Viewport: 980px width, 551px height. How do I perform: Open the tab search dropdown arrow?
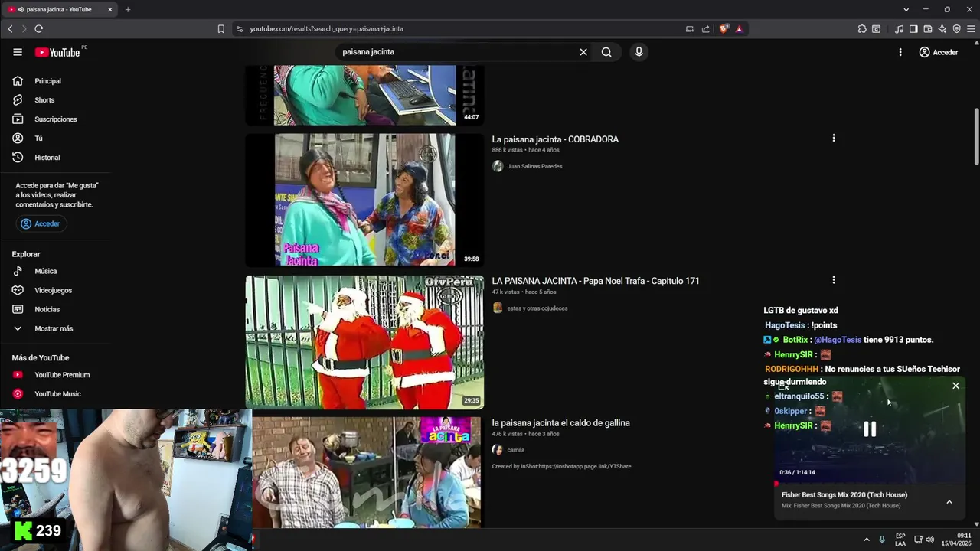tap(906, 9)
